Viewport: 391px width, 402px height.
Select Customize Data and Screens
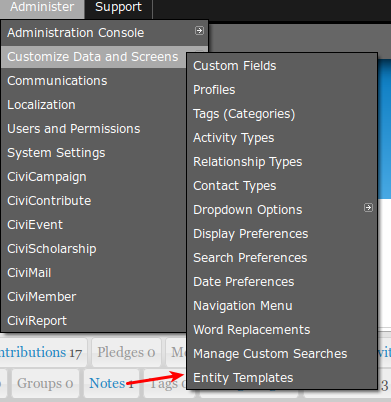click(x=93, y=57)
